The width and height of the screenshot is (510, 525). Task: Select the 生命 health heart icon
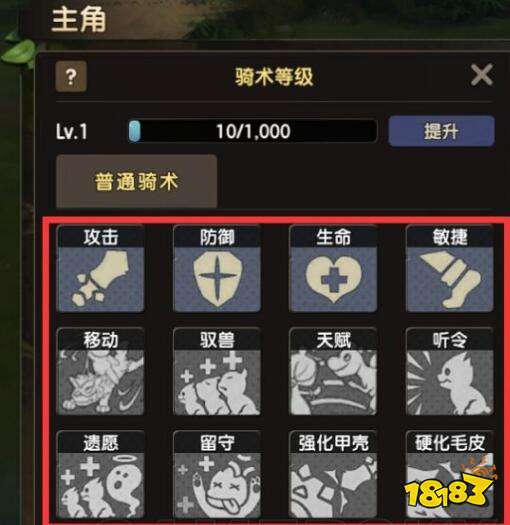click(333, 269)
